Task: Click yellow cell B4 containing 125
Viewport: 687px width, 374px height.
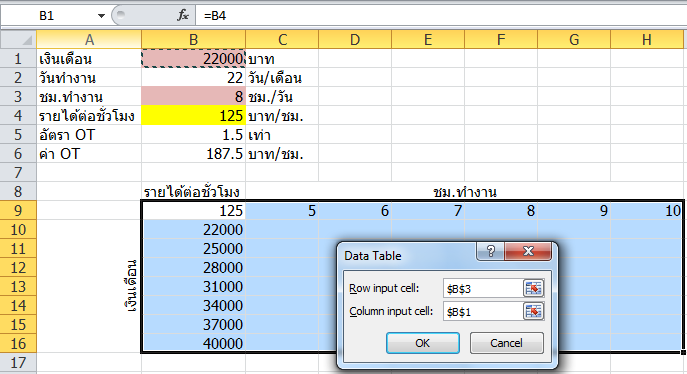Action: click(x=193, y=115)
